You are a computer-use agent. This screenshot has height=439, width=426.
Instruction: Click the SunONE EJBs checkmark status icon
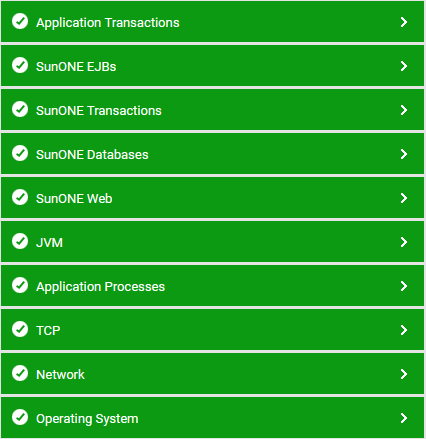[20, 65]
